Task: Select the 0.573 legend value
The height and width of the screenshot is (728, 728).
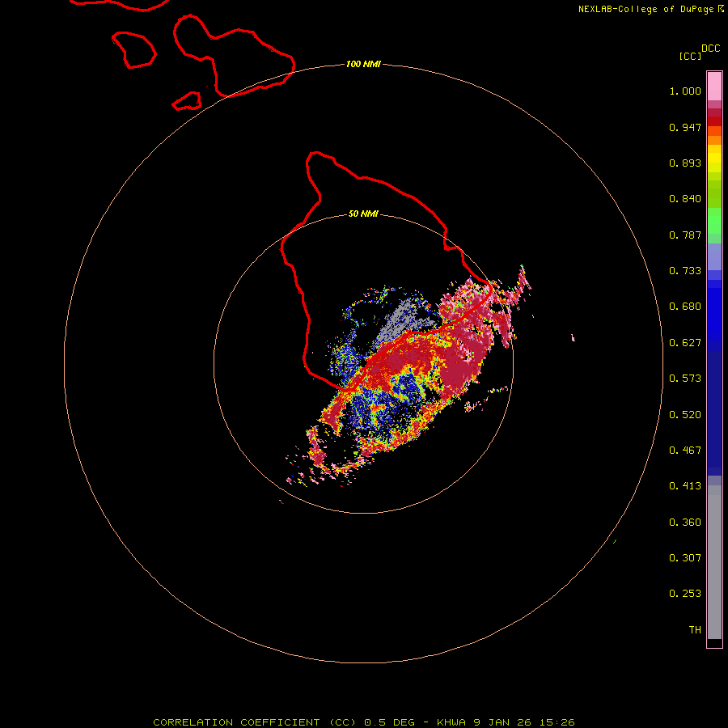Action: [685, 379]
